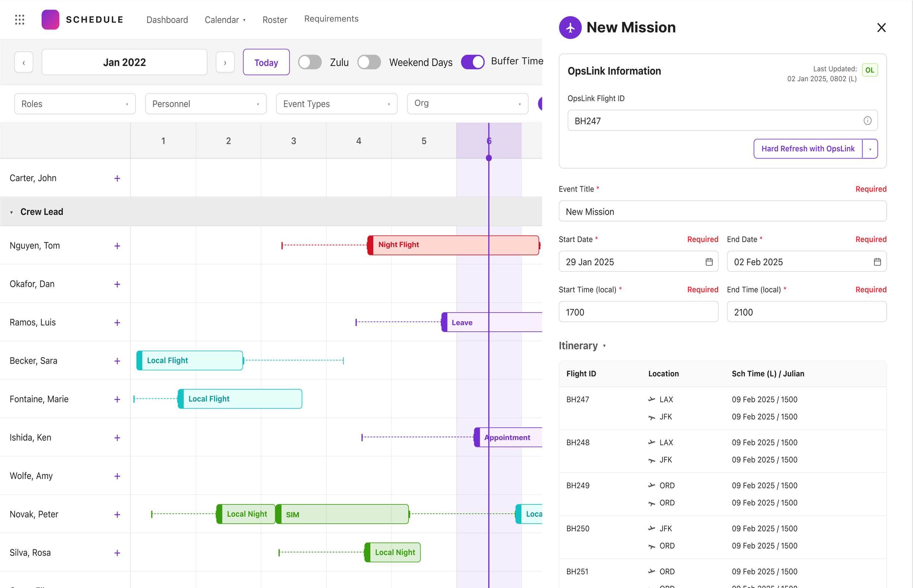The height and width of the screenshot is (588, 913).
Task: Open the Personnel filter dropdown
Action: (x=206, y=104)
